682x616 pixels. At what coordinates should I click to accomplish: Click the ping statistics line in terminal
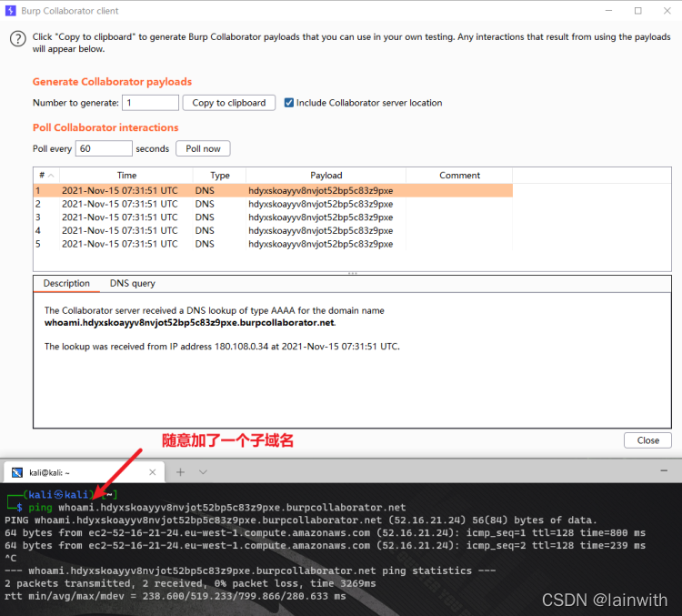[x=251, y=571]
